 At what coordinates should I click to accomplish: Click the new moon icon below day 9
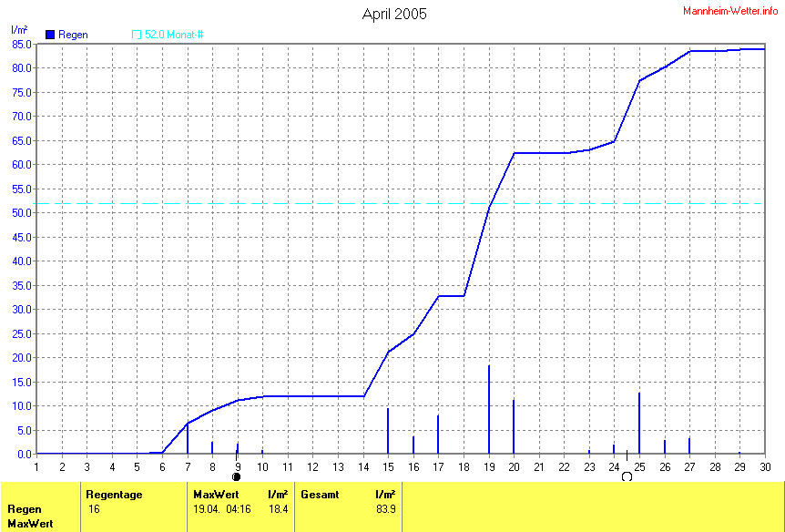point(237,476)
